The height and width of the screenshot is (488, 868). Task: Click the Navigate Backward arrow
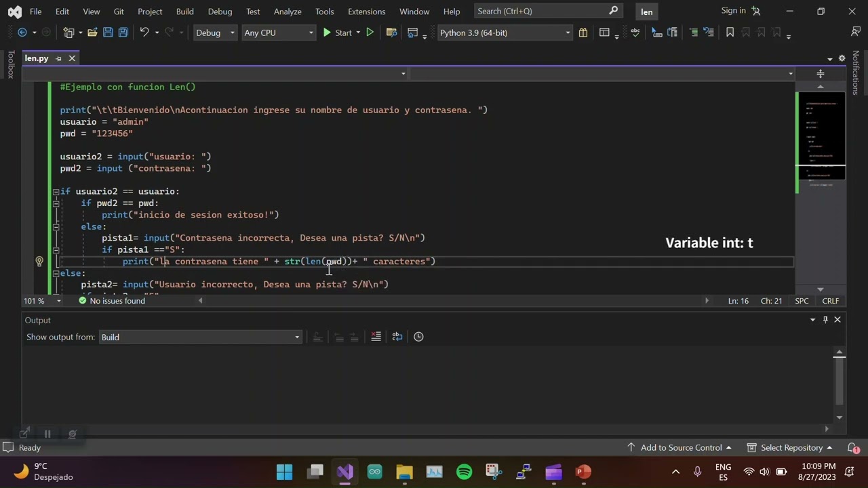coord(22,33)
